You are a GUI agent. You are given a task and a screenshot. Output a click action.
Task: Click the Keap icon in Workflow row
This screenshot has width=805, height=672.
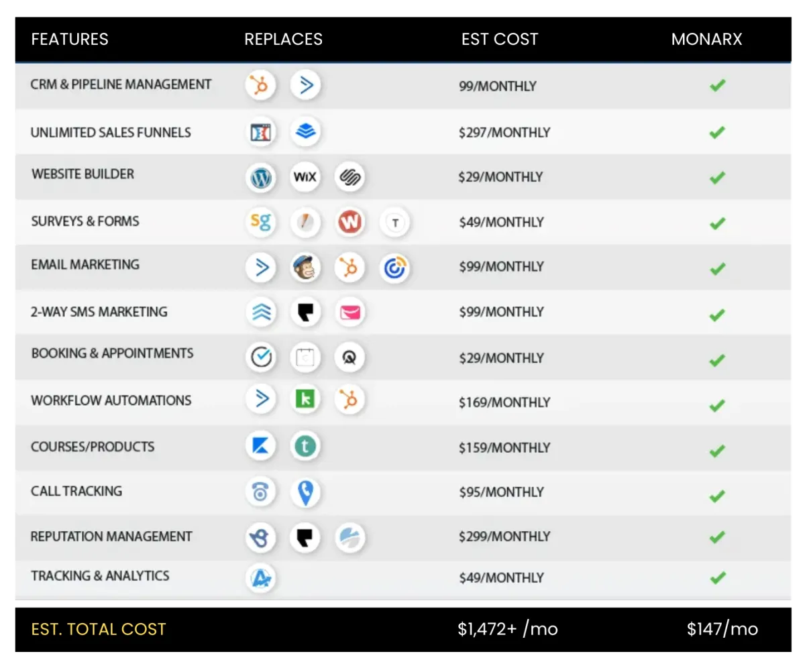(x=305, y=400)
